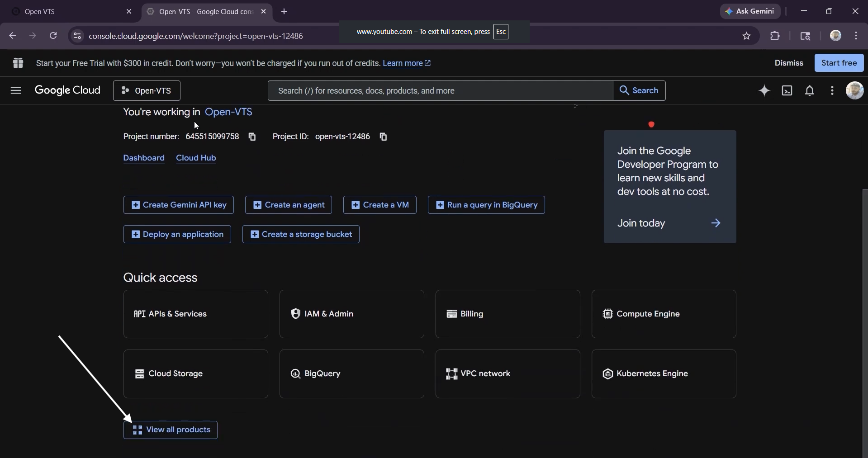Activate Cloud Shell terminal icon
868x458 pixels.
pos(787,91)
